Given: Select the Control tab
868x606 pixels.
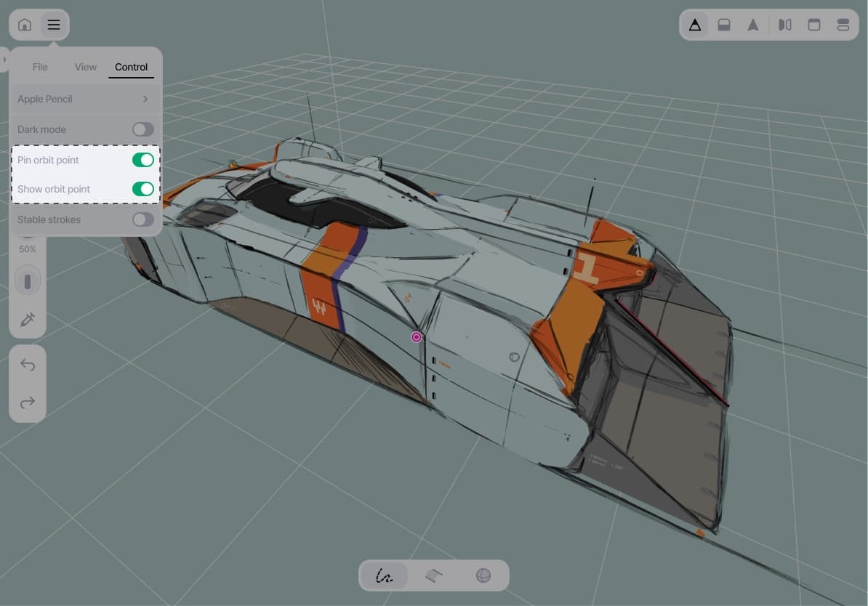Looking at the screenshot, I should pyautogui.click(x=131, y=67).
